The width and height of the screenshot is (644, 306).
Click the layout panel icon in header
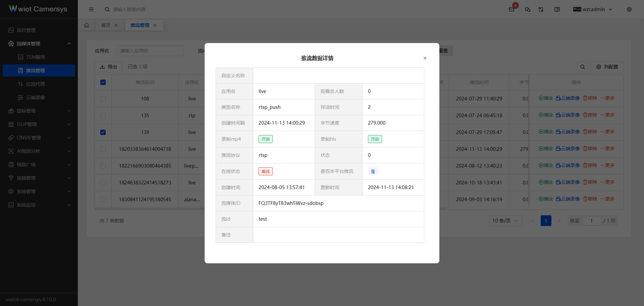(557, 9)
